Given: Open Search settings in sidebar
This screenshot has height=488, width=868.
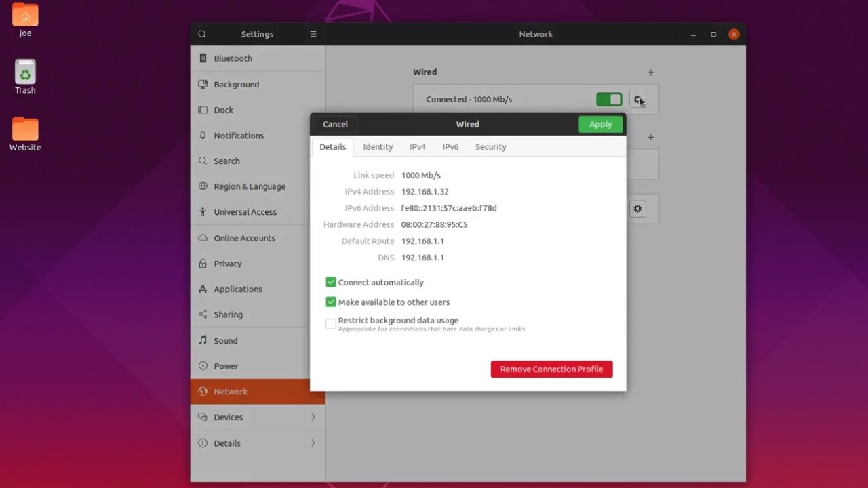Looking at the screenshot, I should click(x=258, y=161).
